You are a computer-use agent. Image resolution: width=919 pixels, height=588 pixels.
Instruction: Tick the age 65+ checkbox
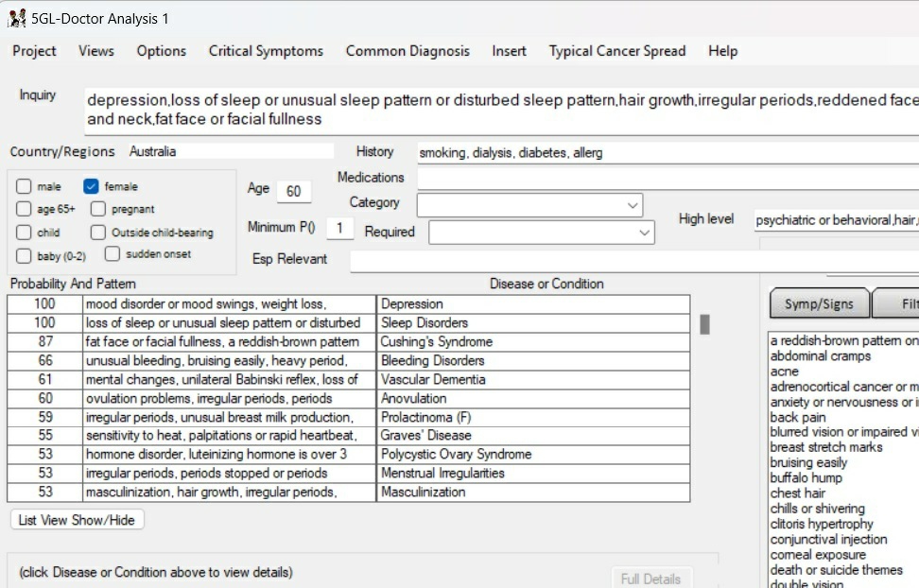coord(24,210)
